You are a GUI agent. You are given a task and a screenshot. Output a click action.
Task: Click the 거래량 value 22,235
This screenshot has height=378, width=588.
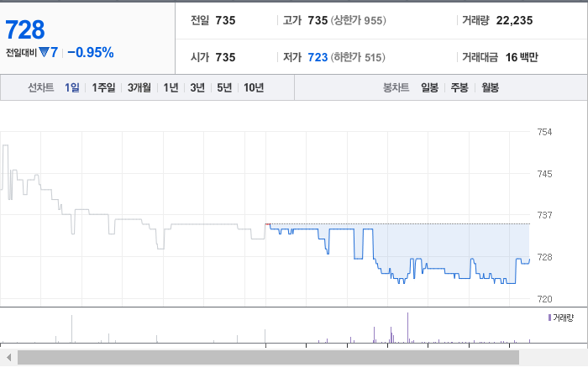pyautogui.click(x=514, y=21)
